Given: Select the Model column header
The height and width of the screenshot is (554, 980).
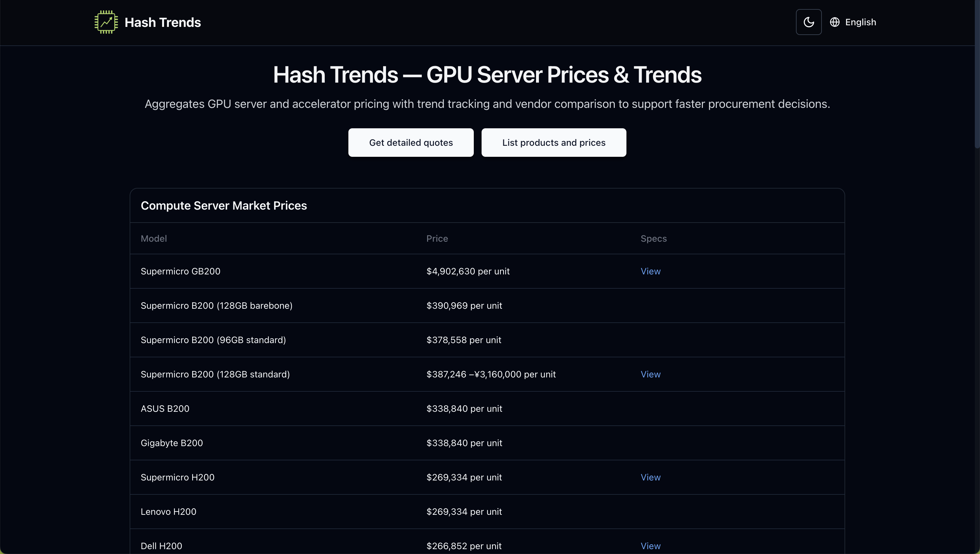Looking at the screenshot, I should pos(153,238).
